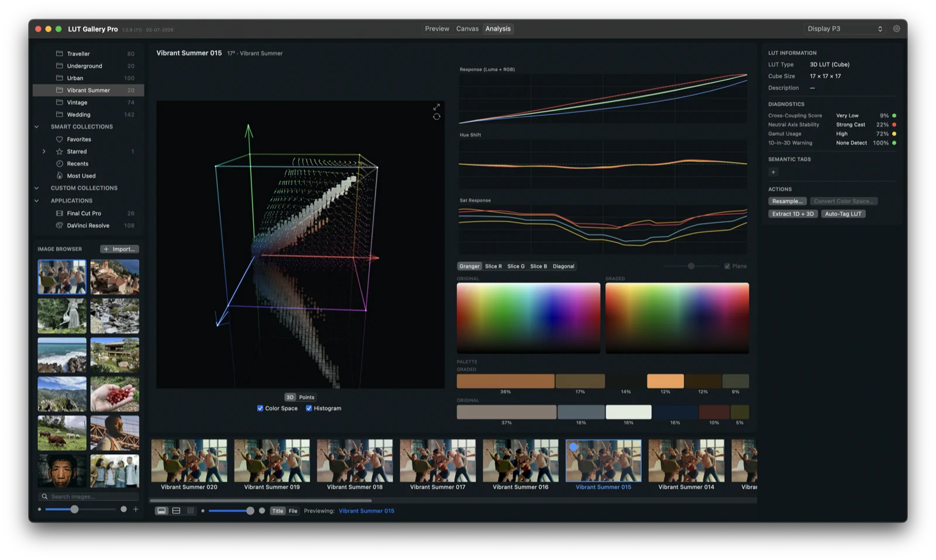Click the Auto-Tag LUT button
This screenshot has height=560, width=936.
[x=843, y=214]
